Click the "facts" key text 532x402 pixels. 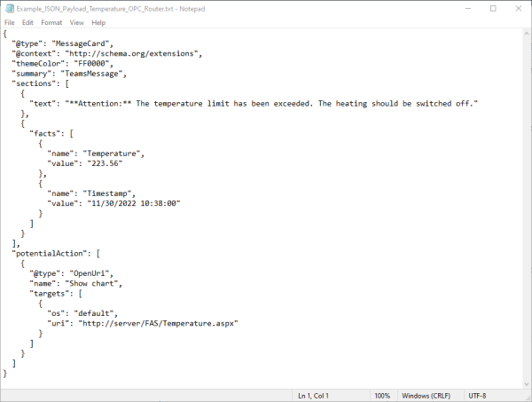point(47,133)
